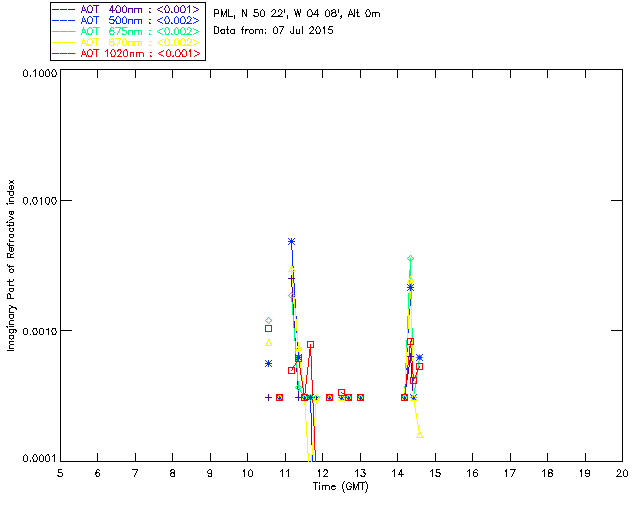This screenshot has height=512, width=640.
Task: Click the yellow triangle lowest marker near 14.6 GMT
Action: pyautogui.click(x=420, y=435)
